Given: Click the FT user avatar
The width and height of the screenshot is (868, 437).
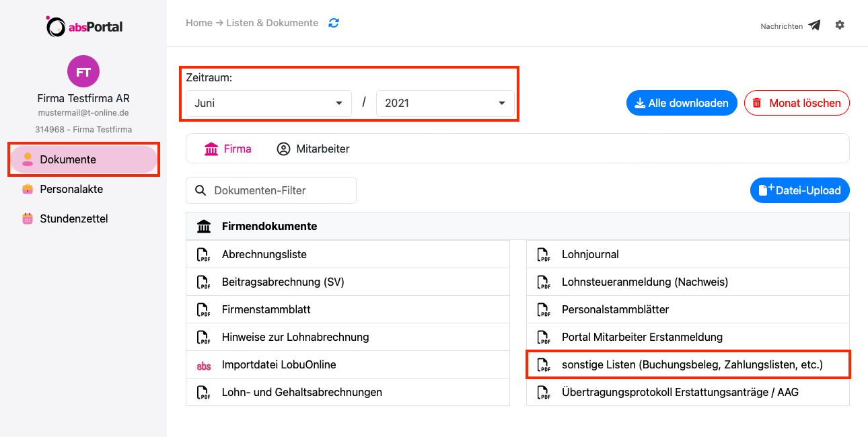Looking at the screenshot, I should coord(83,72).
